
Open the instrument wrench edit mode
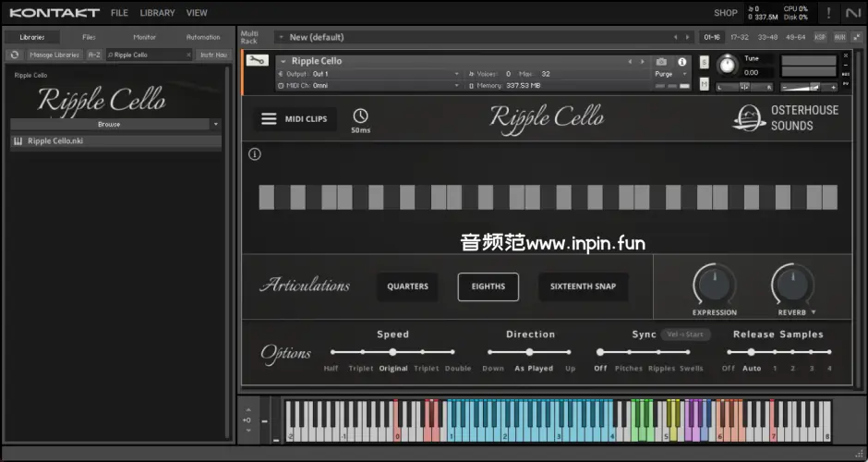pos(258,62)
